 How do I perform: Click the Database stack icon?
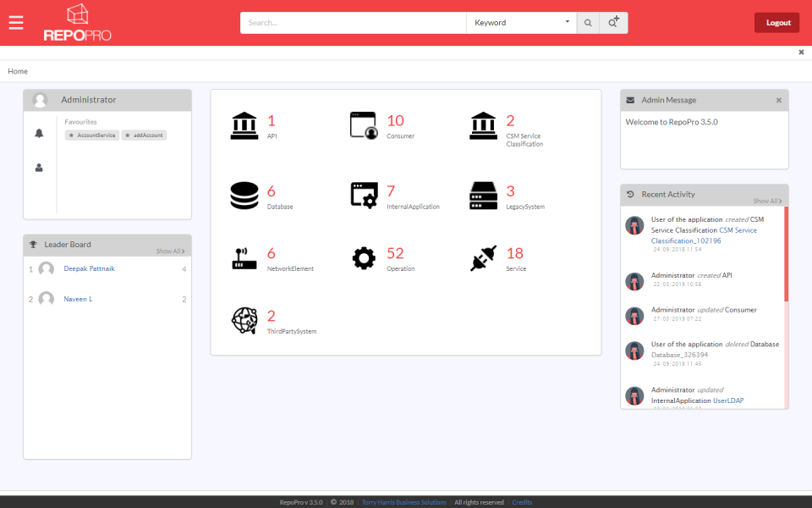244,193
